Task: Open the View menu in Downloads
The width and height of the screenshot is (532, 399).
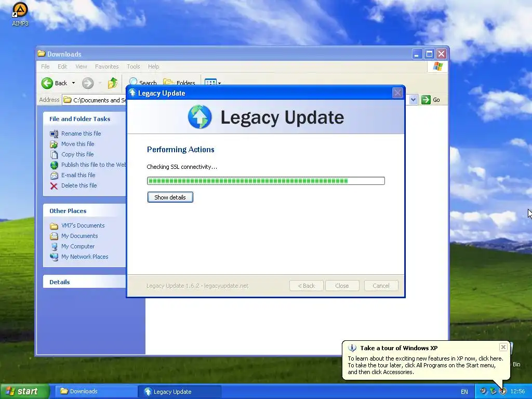Action: [81, 66]
